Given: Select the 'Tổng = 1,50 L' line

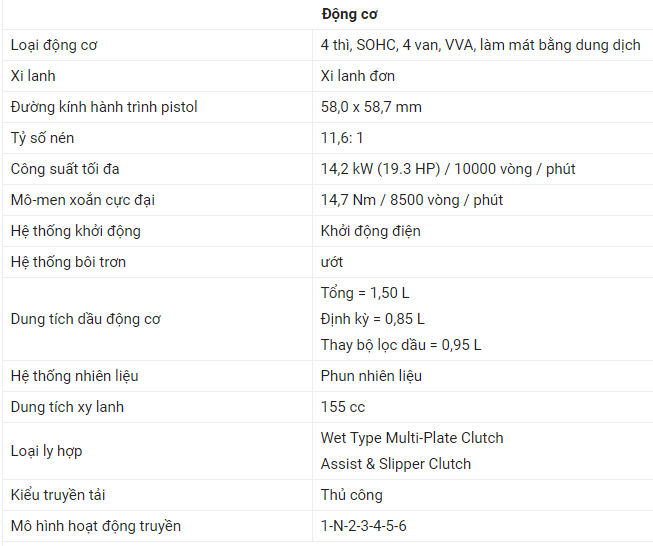Looking at the screenshot, I should click(365, 293).
